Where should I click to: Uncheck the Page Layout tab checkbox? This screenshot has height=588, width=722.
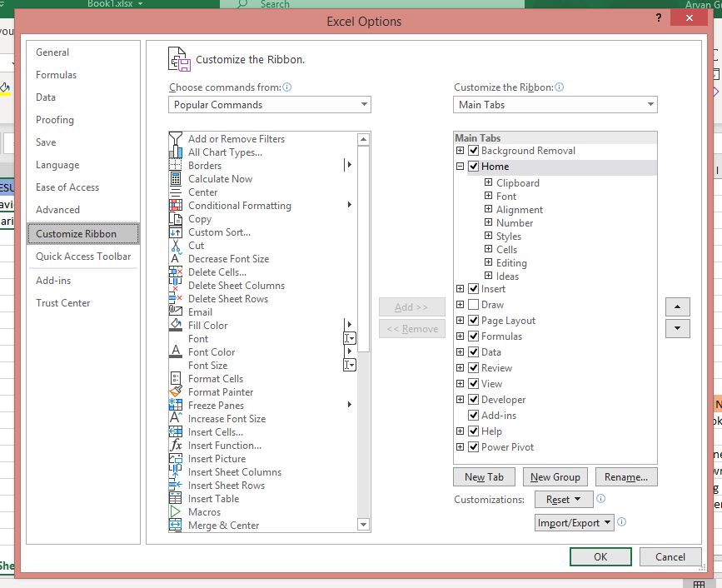pos(473,321)
